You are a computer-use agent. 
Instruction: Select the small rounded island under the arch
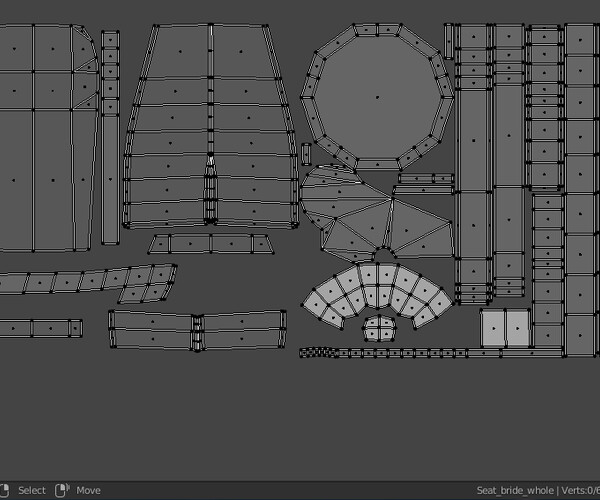tap(379, 328)
